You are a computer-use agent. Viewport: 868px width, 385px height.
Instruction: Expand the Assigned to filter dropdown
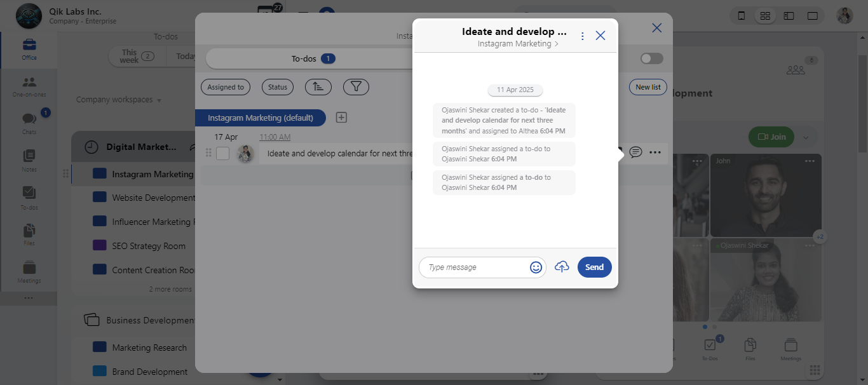pos(226,86)
